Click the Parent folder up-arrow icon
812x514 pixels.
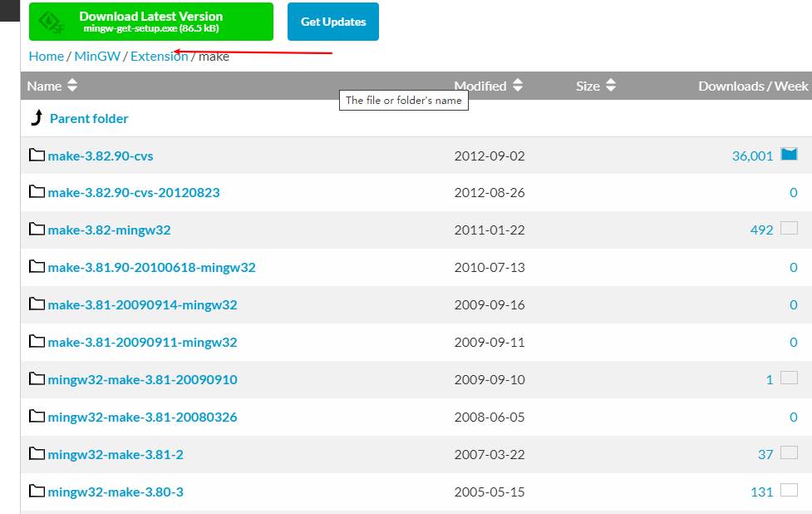37,117
